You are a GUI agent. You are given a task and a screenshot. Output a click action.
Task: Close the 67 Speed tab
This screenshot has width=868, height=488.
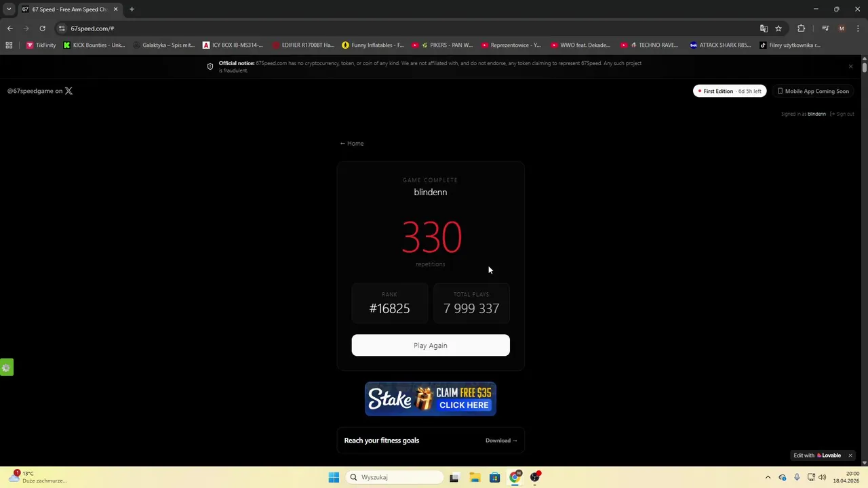tap(115, 9)
